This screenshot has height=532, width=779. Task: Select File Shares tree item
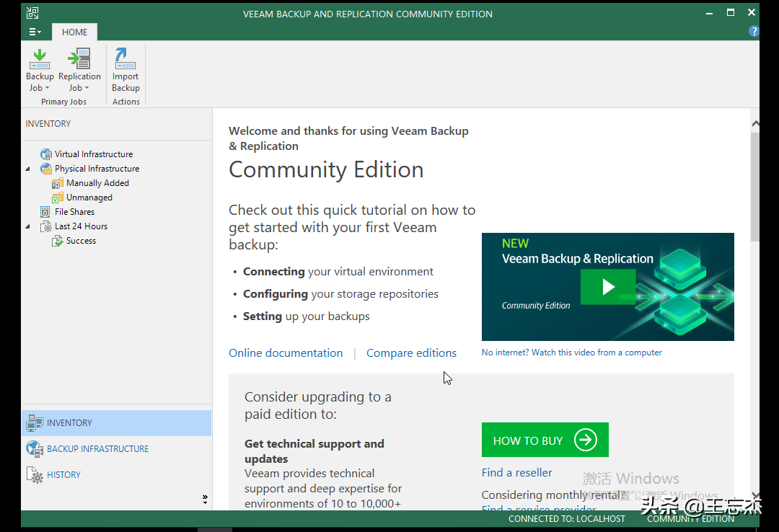(x=74, y=212)
